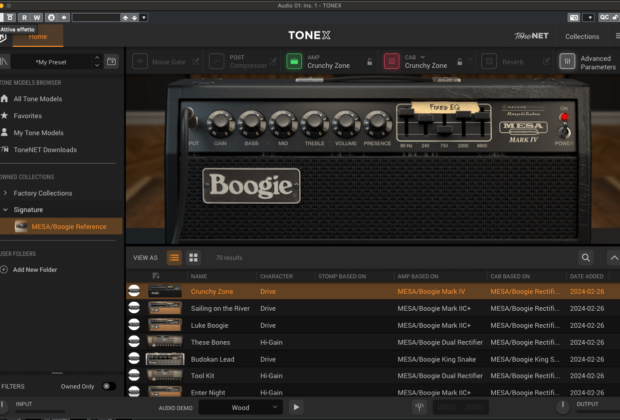Click the amp BASS knob
The height and width of the screenshot is (420, 620).
pos(251,124)
